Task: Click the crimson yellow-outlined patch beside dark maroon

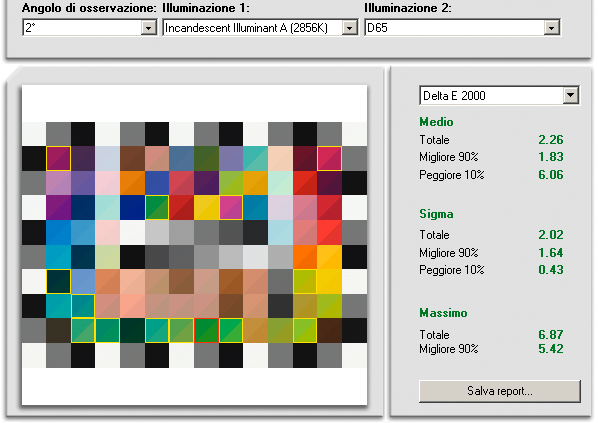Action: pos(330,158)
